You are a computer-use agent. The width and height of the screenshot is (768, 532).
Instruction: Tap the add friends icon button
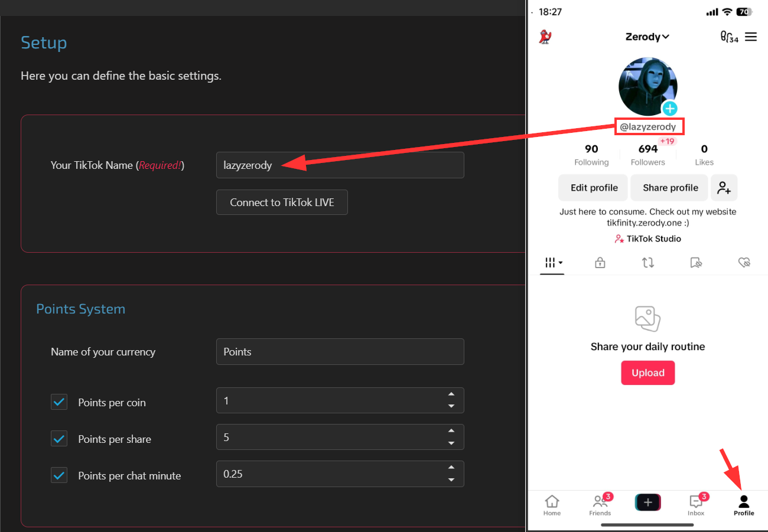point(724,188)
